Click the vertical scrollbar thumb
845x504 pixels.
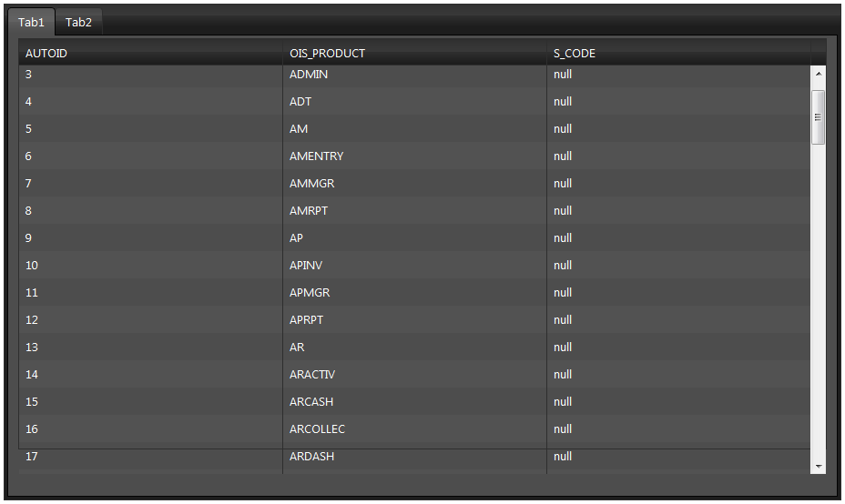pyautogui.click(x=818, y=116)
